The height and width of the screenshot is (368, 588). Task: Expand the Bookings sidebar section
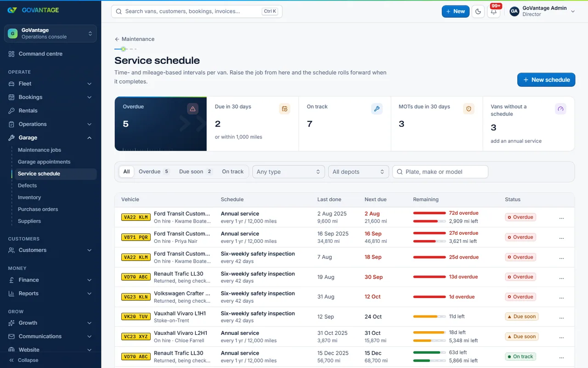pyautogui.click(x=51, y=97)
